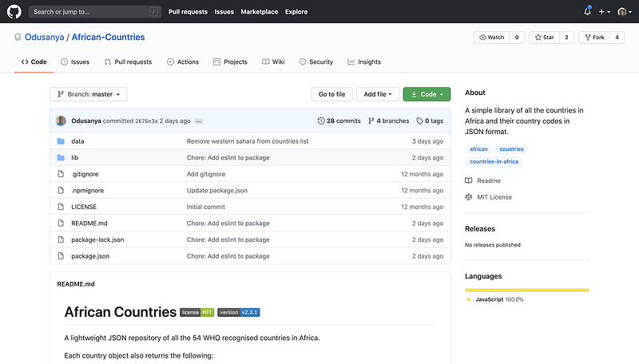Open Marketplace in top navigation
The image size is (639, 364).
pos(259,12)
